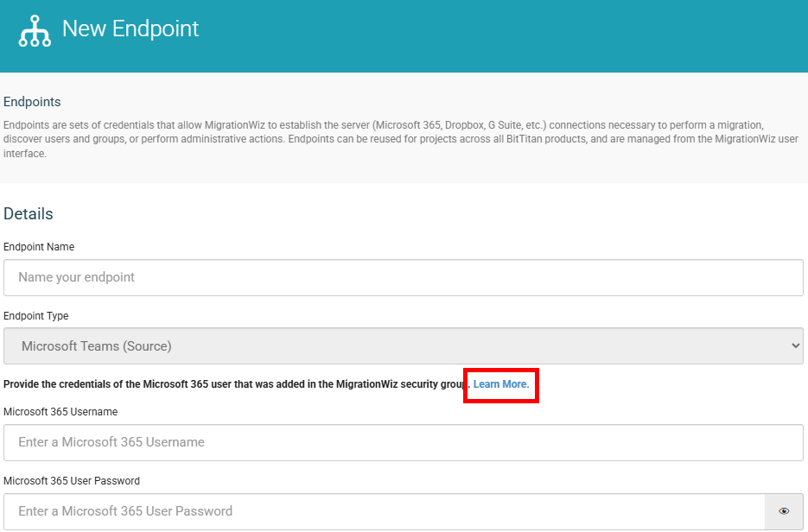
Task: Click the Microsoft 365 Username label
Action: click(60, 411)
